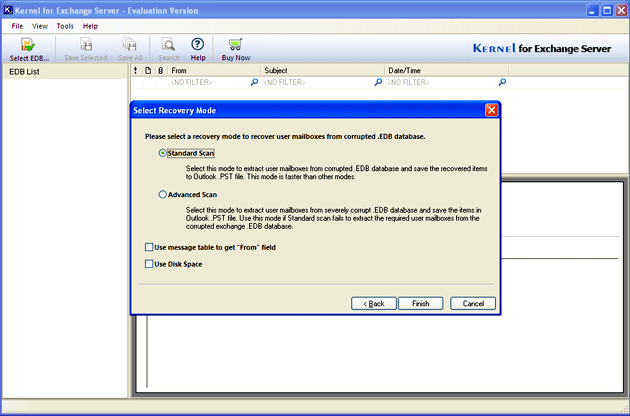
Task: Click magnifier icon in Date/Time filter
Action: click(502, 82)
